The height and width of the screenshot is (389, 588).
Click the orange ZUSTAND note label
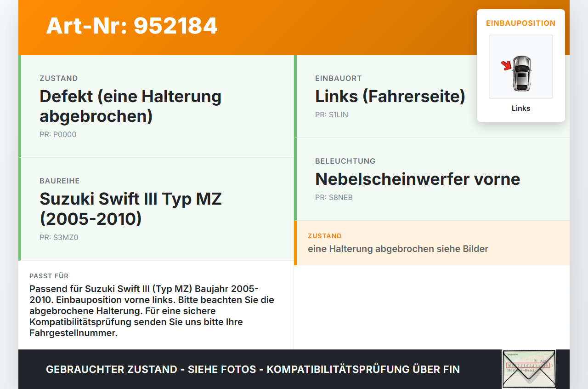[x=325, y=236]
